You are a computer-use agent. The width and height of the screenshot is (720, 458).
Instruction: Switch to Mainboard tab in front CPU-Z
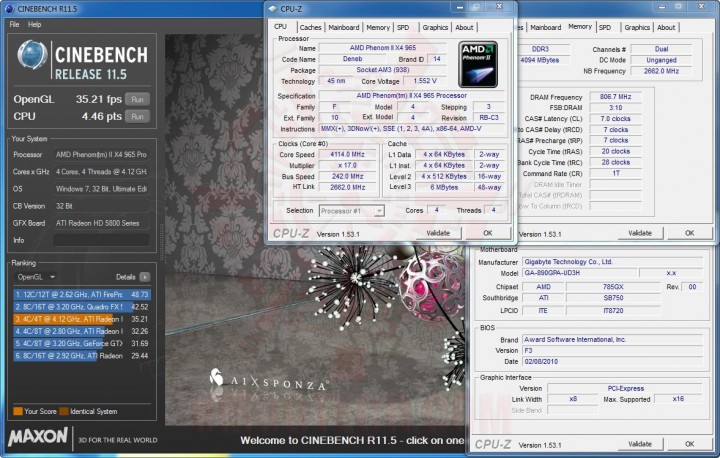point(343,28)
